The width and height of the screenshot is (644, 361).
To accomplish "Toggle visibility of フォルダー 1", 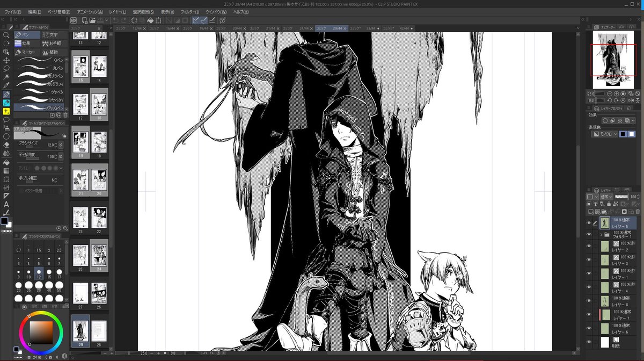I will coord(589,235).
